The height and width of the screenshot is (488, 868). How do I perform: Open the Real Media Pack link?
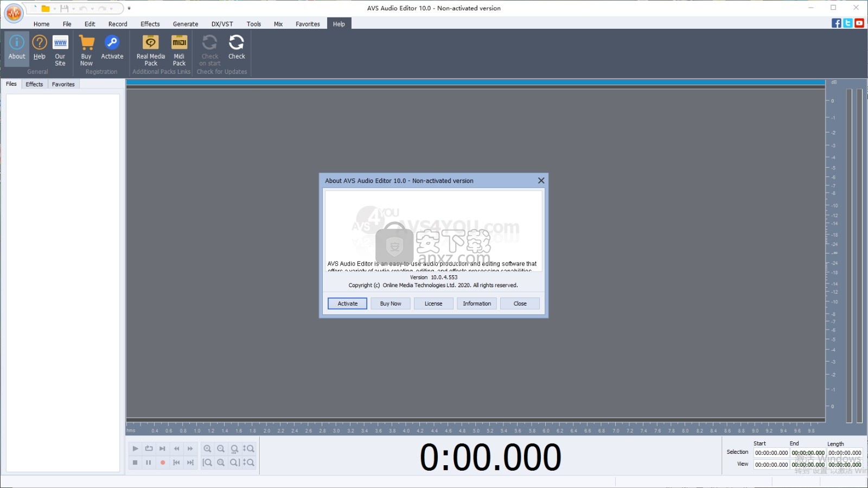(151, 50)
